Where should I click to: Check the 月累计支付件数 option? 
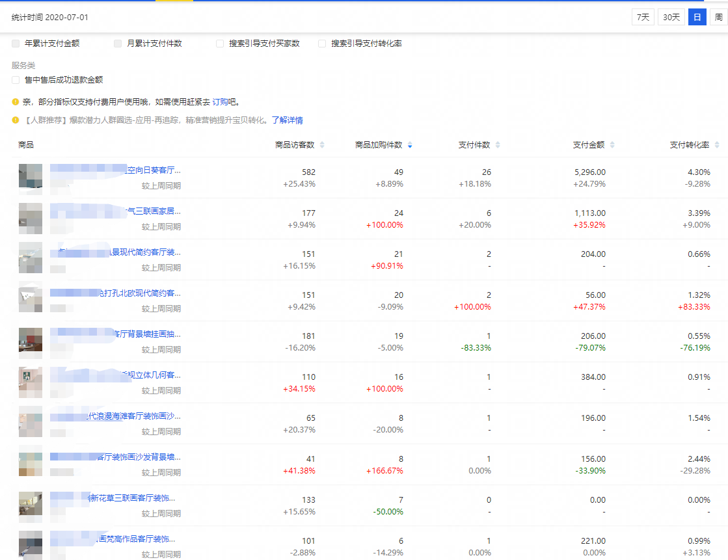tap(117, 44)
